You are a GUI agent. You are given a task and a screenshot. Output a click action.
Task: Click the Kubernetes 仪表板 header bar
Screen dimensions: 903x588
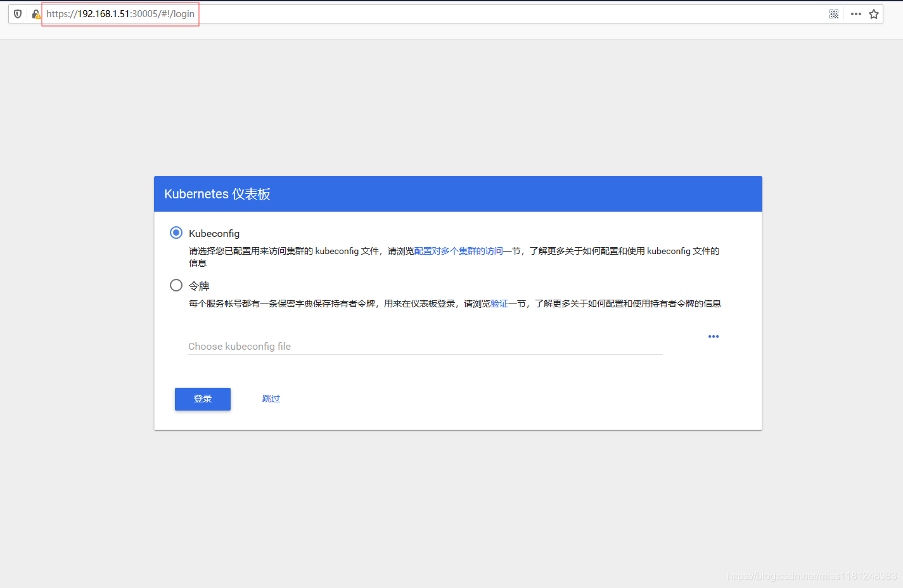coord(458,193)
